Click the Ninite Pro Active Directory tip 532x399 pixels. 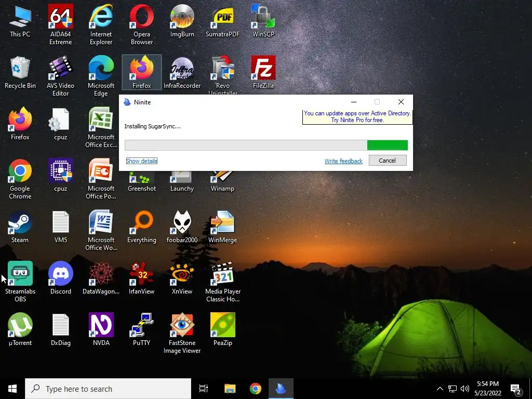[357, 117]
